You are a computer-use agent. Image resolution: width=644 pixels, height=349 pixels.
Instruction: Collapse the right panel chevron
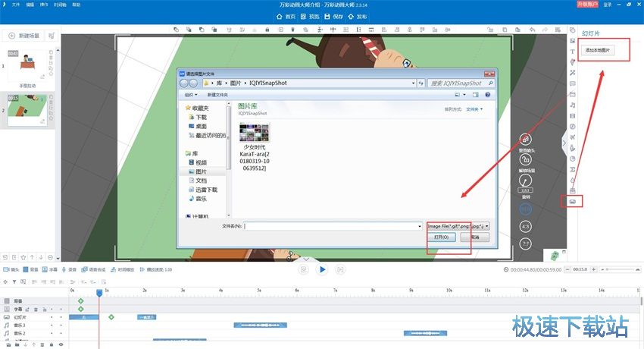(x=564, y=143)
